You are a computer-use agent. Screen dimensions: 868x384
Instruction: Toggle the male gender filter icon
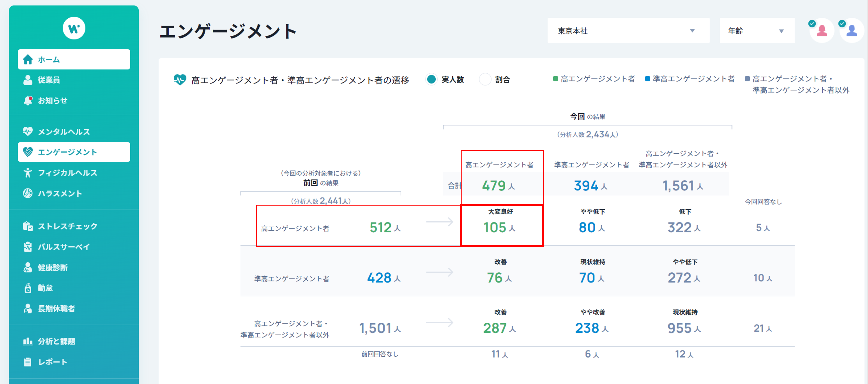point(851,30)
